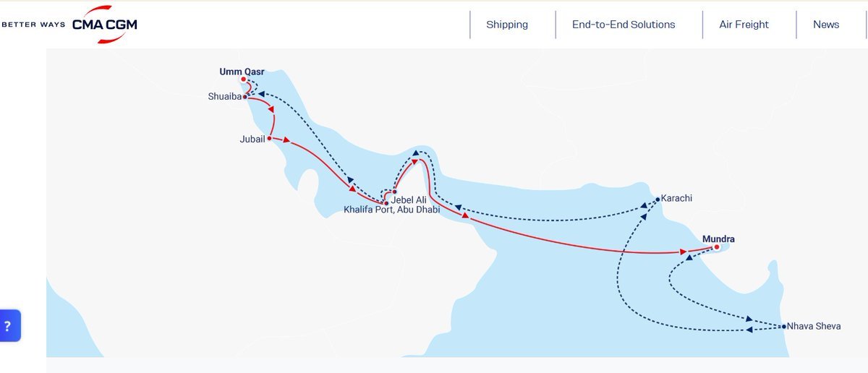868x373 pixels.
Task: Click the Jebel Ali port dot
Action: click(x=394, y=192)
